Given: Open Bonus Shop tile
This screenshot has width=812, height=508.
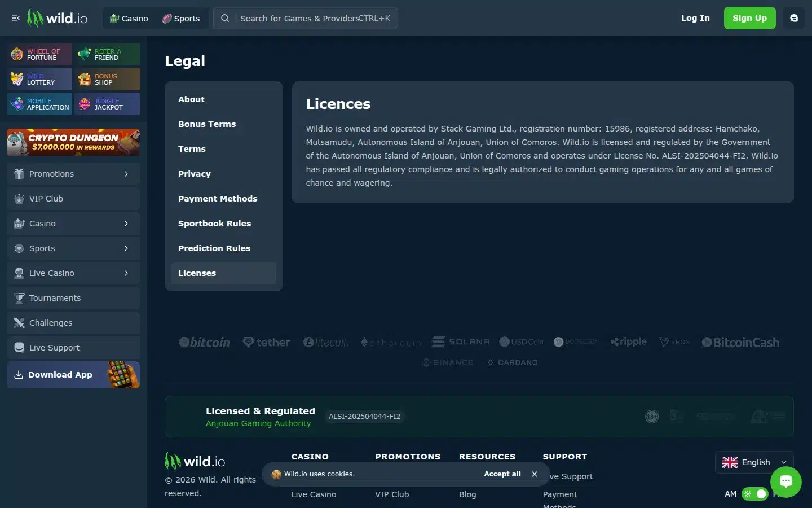Looking at the screenshot, I should (x=107, y=79).
